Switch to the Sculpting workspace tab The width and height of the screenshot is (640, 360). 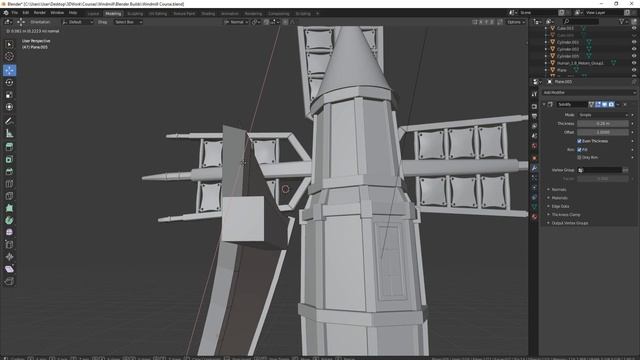[x=135, y=13]
